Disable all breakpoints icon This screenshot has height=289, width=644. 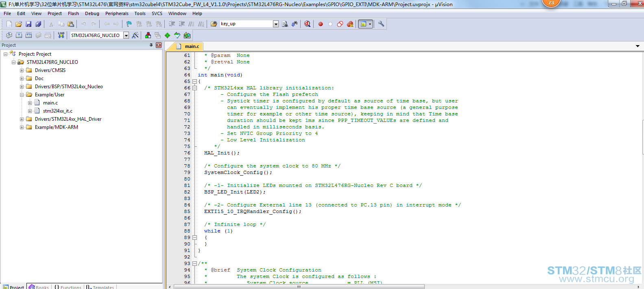pos(340,24)
